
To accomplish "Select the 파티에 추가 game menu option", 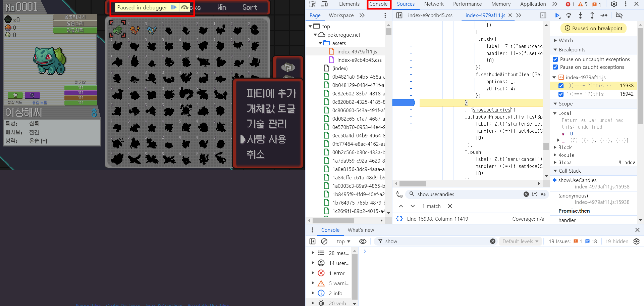I will coord(271,93).
